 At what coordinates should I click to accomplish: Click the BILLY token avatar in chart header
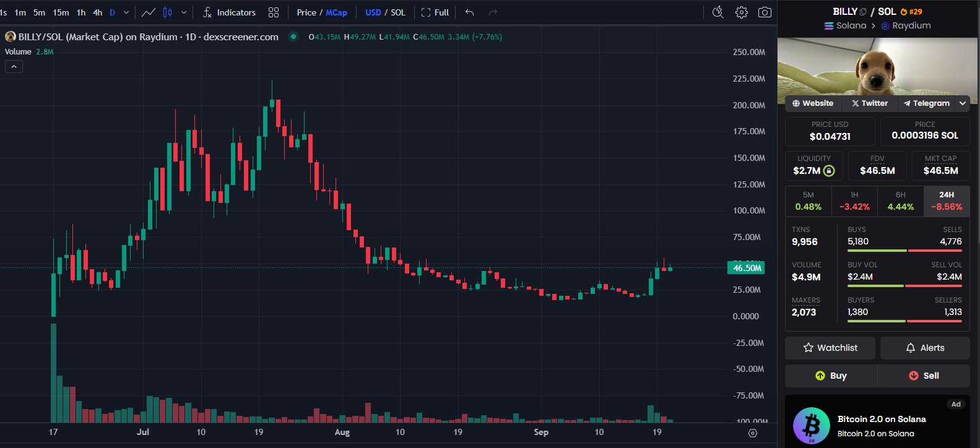11,37
